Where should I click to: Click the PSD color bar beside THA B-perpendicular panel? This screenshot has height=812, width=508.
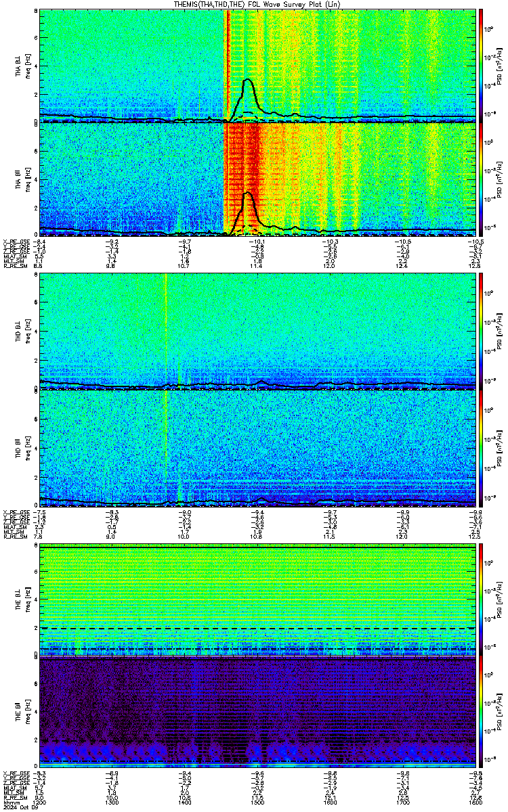pos(482,66)
